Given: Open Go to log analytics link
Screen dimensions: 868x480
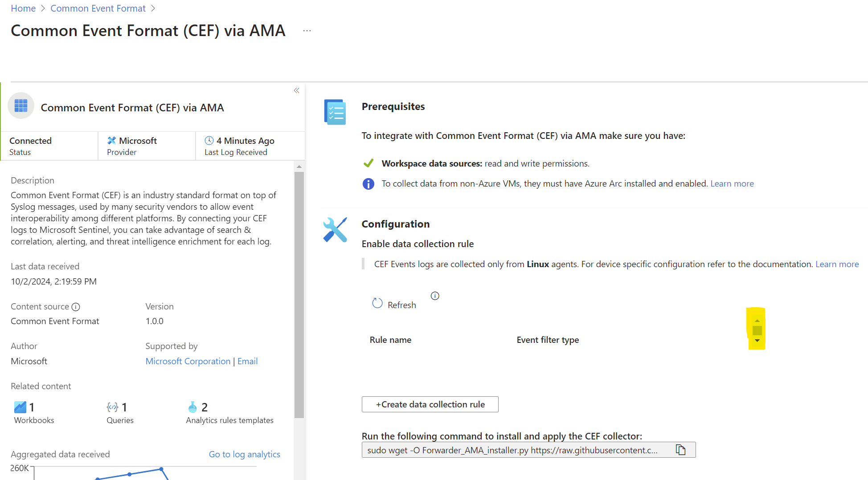Looking at the screenshot, I should click(244, 454).
